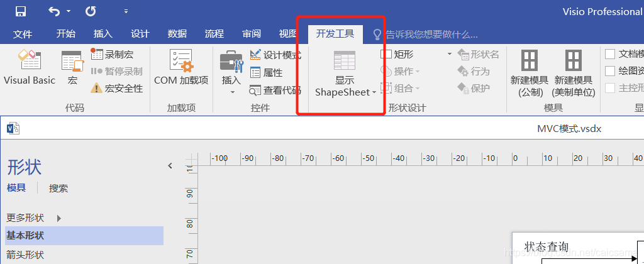Click the ruler origin corner crosshair
The width and height of the screenshot is (644, 264).
(190, 159)
